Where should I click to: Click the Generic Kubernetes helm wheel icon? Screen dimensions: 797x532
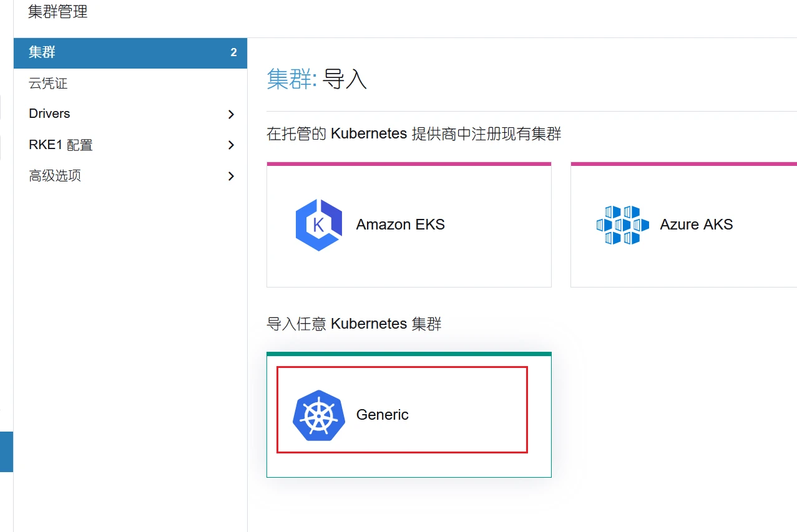[x=319, y=415]
